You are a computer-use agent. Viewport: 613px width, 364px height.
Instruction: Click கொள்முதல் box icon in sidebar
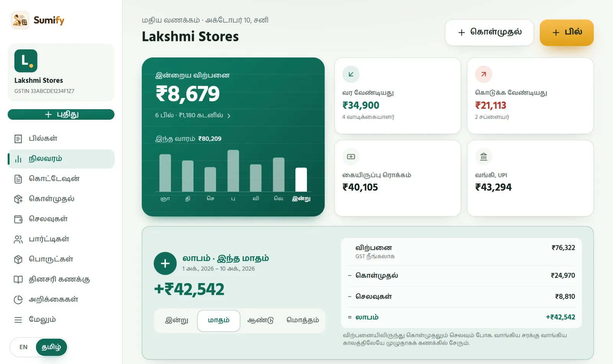click(x=18, y=199)
